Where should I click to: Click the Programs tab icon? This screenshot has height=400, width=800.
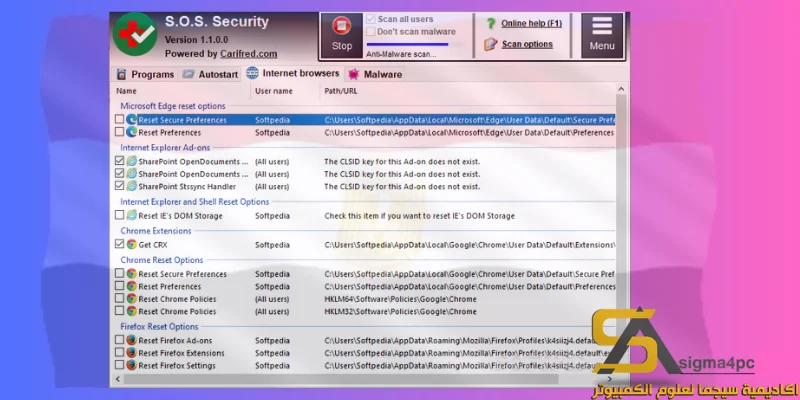coord(121,74)
